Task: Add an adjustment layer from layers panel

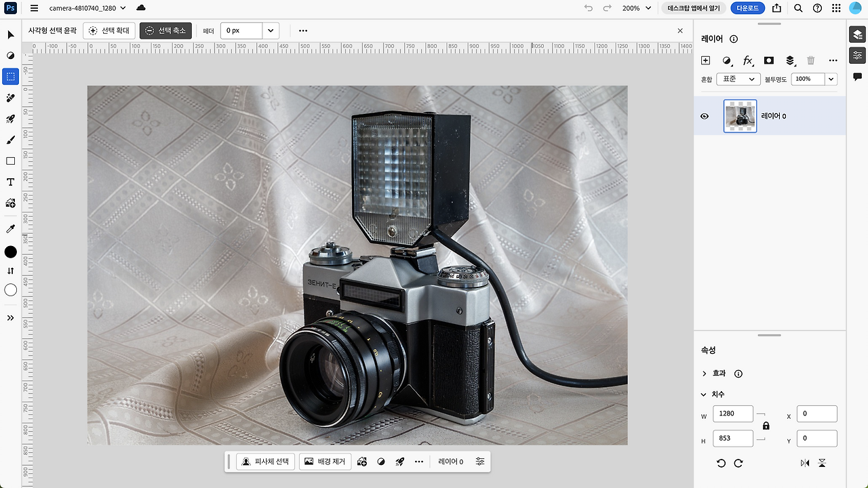Action: pyautogui.click(x=727, y=60)
